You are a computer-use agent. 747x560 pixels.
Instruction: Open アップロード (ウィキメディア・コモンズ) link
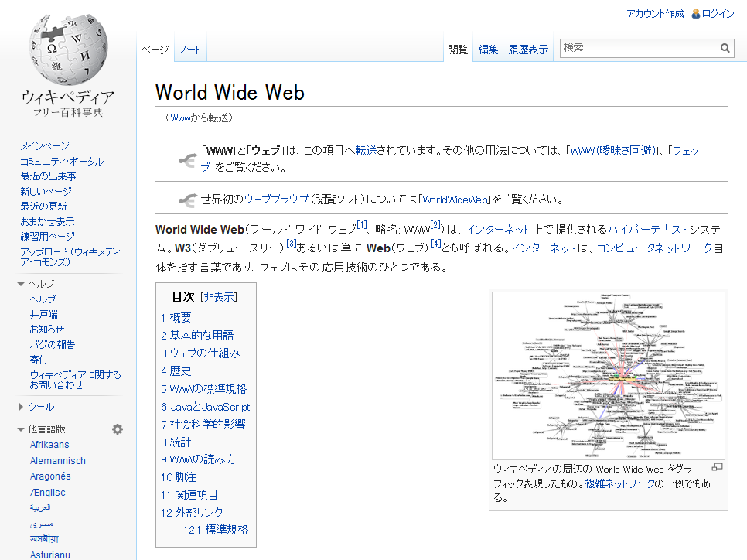coord(70,257)
